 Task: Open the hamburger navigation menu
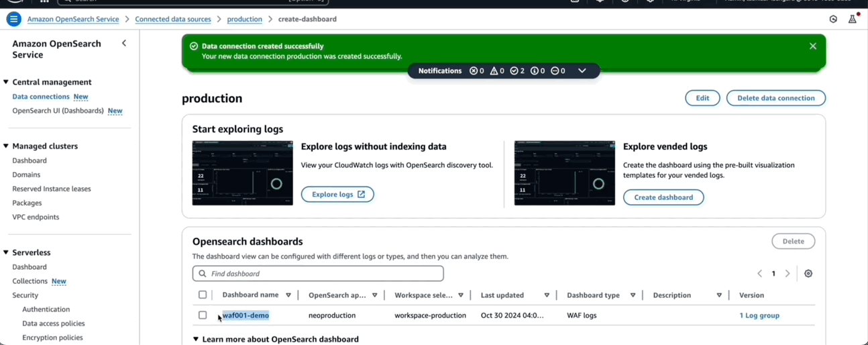pyautogui.click(x=13, y=19)
